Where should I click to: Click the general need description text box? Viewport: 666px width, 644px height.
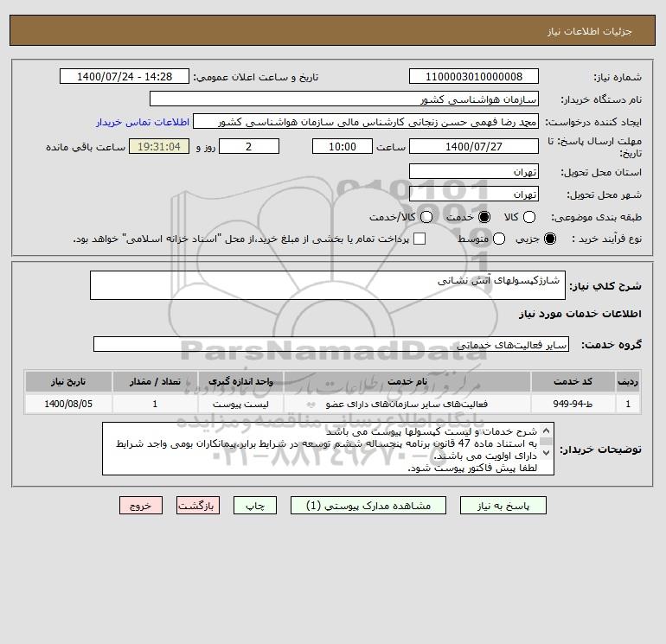click(328, 285)
